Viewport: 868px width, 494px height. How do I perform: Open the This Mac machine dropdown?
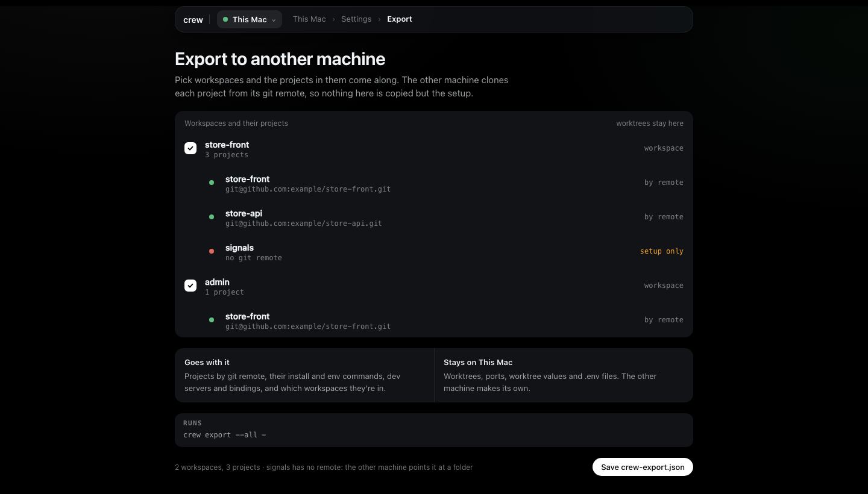250,19
